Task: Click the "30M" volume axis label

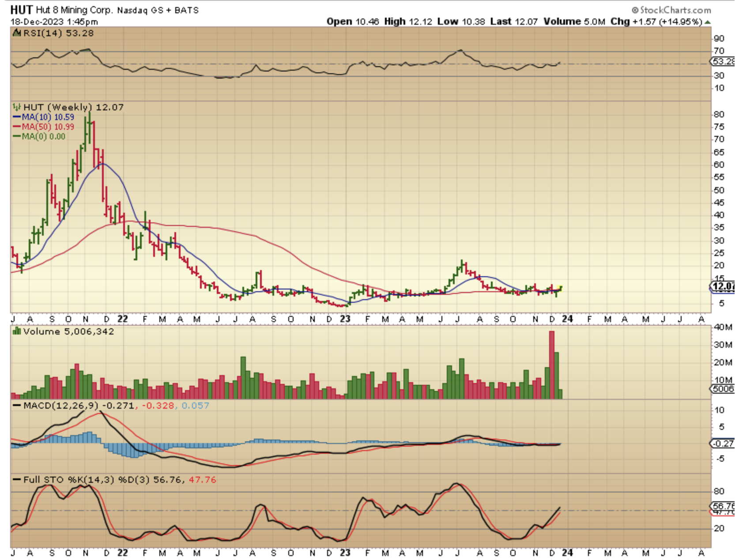Action: [x=723, y=345]
